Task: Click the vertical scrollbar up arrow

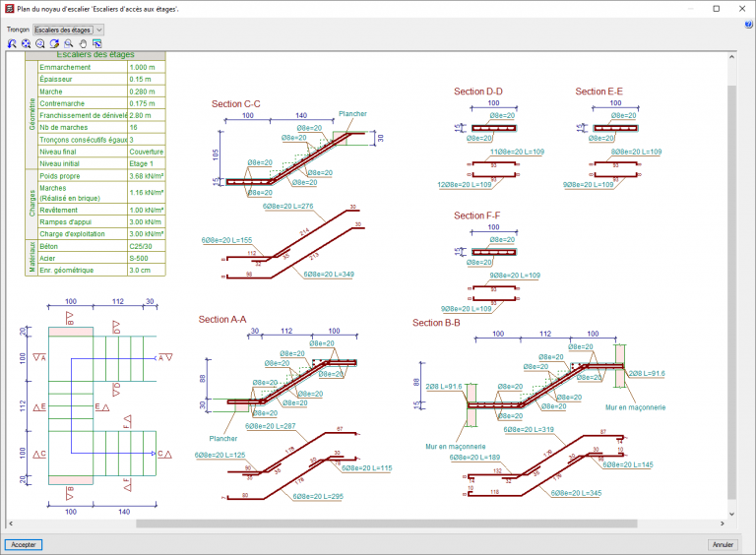Action: (x=731, y=57)
